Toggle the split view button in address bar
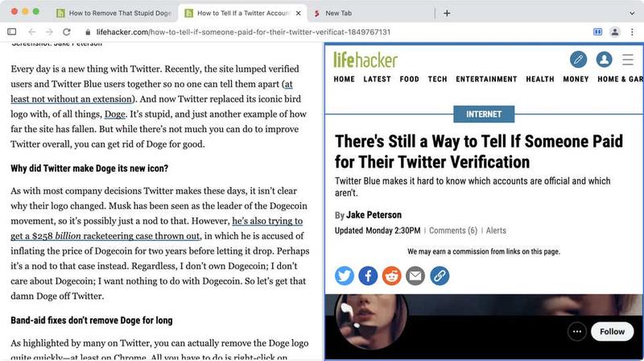This screenshot has width=644, height=361. 598,31
